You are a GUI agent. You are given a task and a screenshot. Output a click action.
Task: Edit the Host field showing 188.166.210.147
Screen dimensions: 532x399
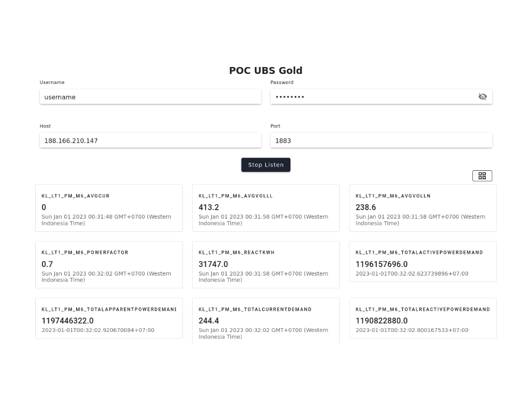click(x=151, y=141)
